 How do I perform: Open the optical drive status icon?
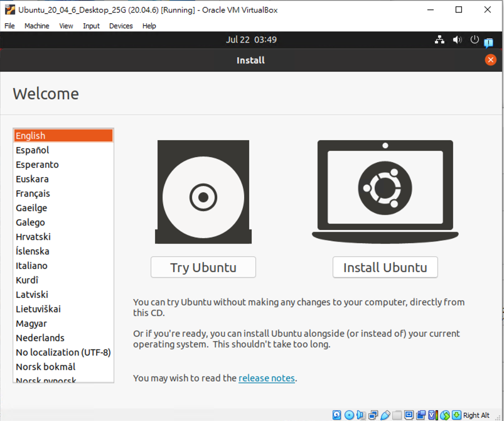[349, 415]
